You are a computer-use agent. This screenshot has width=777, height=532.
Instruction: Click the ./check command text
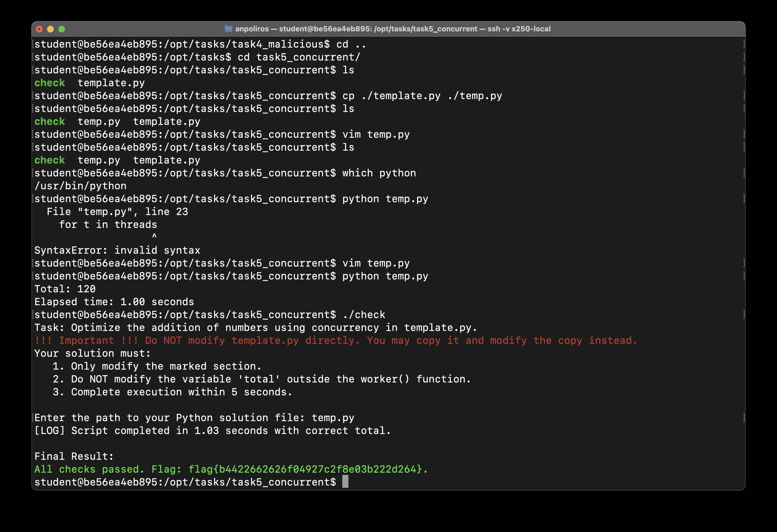coord(364,315)
